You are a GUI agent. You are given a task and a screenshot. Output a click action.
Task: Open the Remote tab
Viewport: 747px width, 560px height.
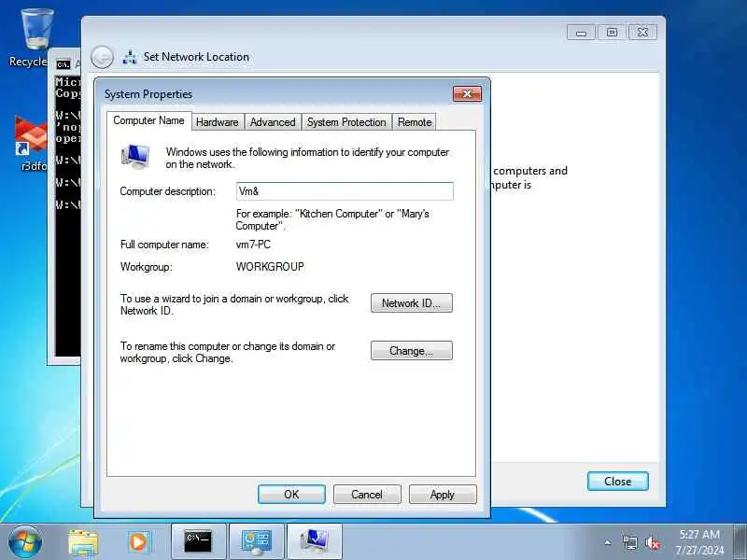[415, 122]
